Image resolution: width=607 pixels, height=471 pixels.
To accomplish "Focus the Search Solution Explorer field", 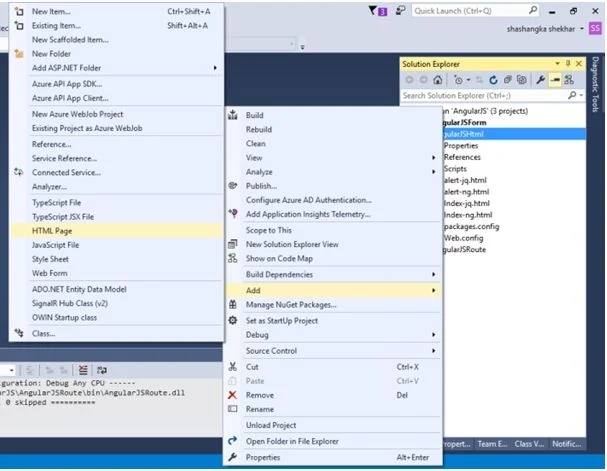I will pyautogui.click(x=484, y=95).
